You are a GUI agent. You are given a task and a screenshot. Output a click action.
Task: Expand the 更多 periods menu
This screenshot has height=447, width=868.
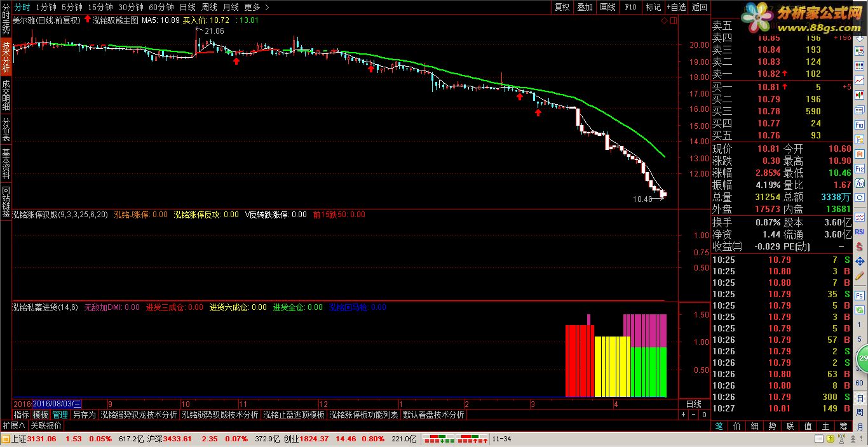[x=257, y=7]
